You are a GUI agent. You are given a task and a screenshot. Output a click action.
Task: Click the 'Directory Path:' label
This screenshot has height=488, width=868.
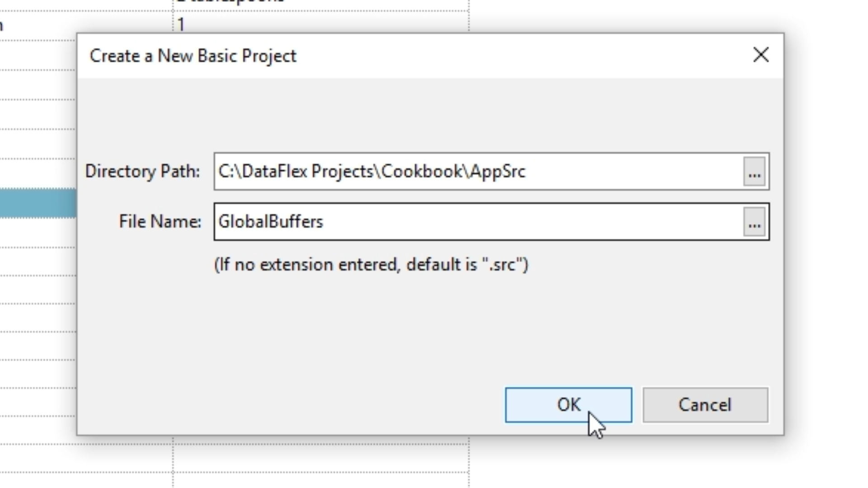pos(142,172)
